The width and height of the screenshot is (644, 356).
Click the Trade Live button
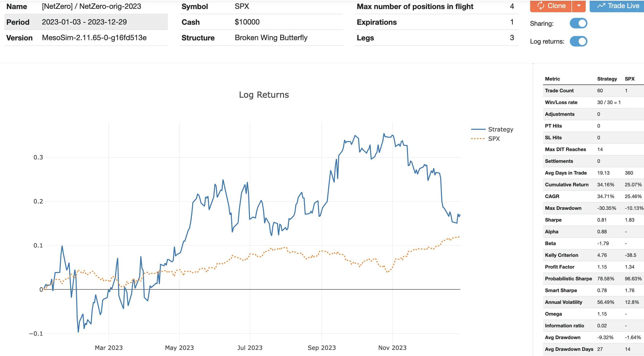tap(618, 6)
